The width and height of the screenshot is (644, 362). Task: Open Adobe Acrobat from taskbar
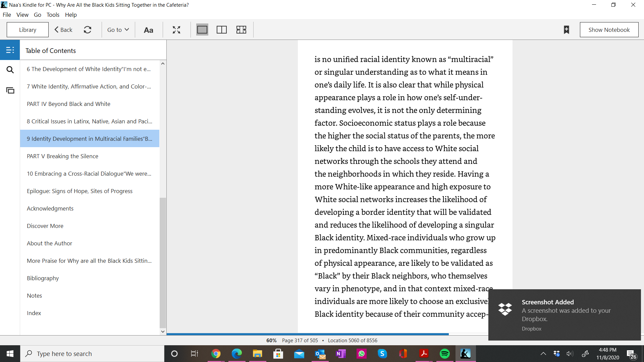coord(424,354)
